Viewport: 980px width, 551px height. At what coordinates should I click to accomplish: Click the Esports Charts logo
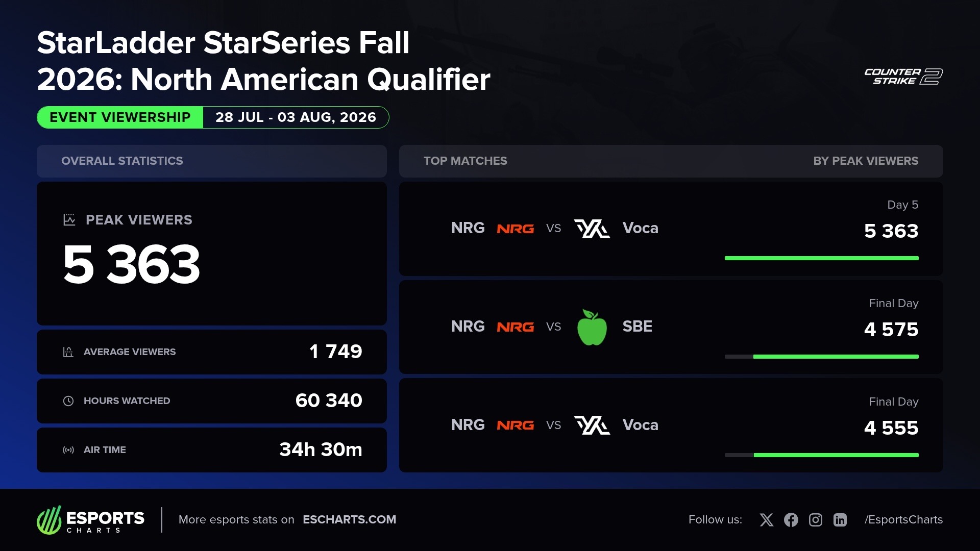pyautogui.click(x=91, y=520)
